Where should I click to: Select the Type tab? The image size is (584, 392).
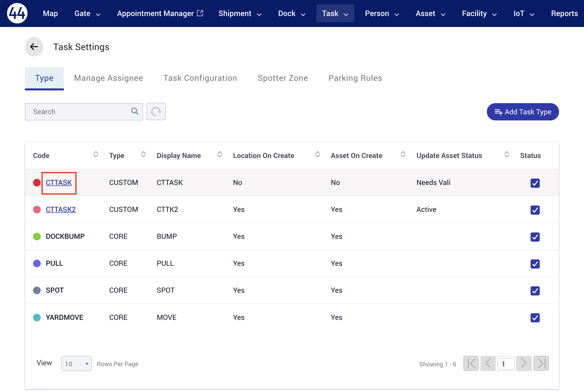tap(44, 78)
